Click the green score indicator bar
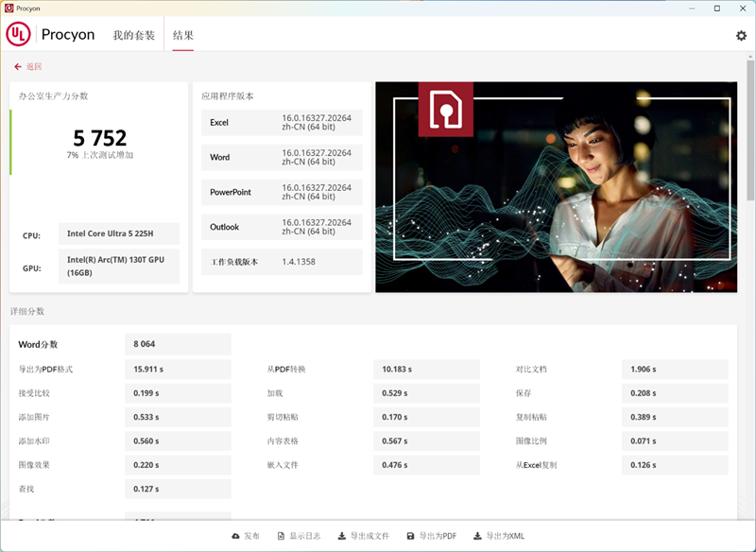The width and height of the screenshot is (756, 552). [x=10, y=142]
